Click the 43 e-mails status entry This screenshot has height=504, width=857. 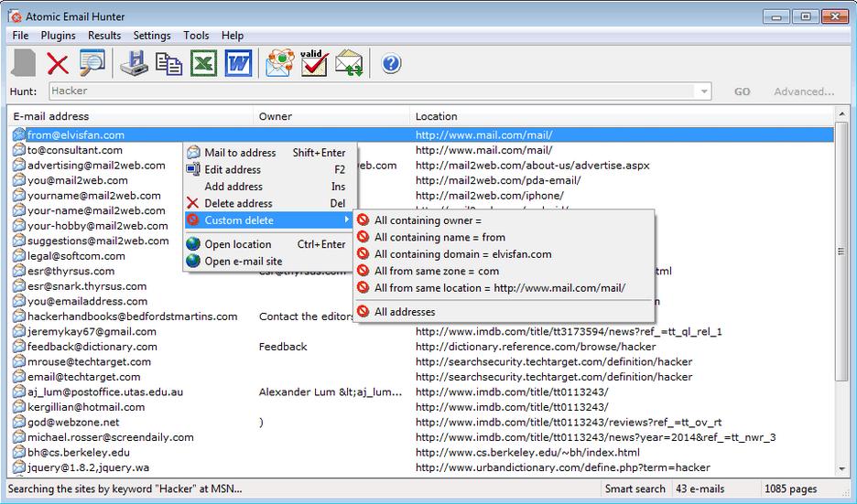700,488
